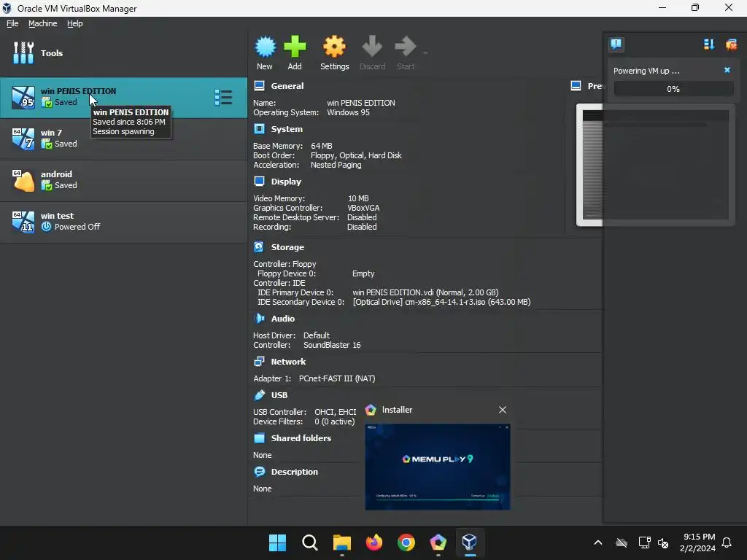Click the delete finished notifications icon
Image resolution: width=747 pixels, height=560 pixels.
731,44
